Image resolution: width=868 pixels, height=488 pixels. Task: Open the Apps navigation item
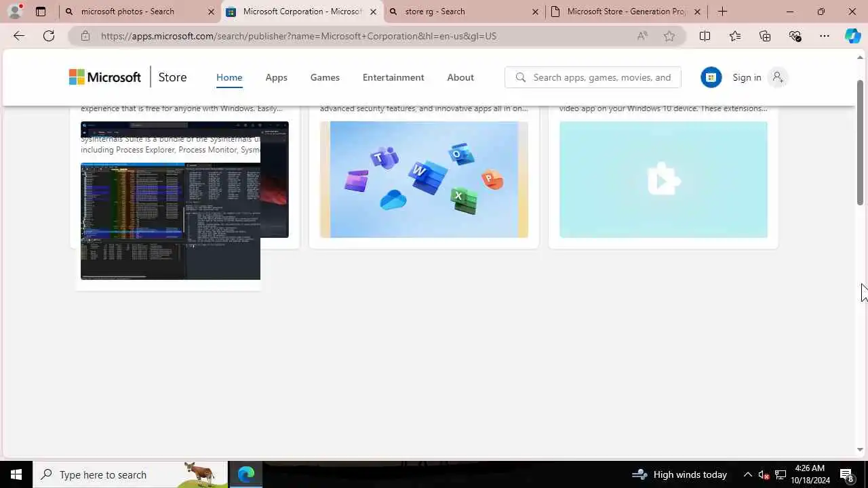point(277,77)
